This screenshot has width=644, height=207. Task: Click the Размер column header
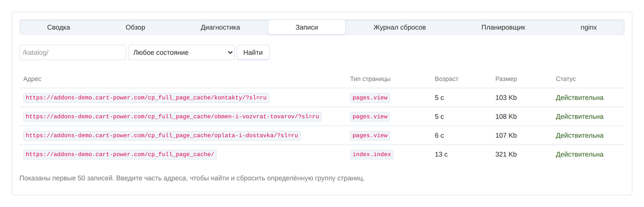tap(506, 79)
